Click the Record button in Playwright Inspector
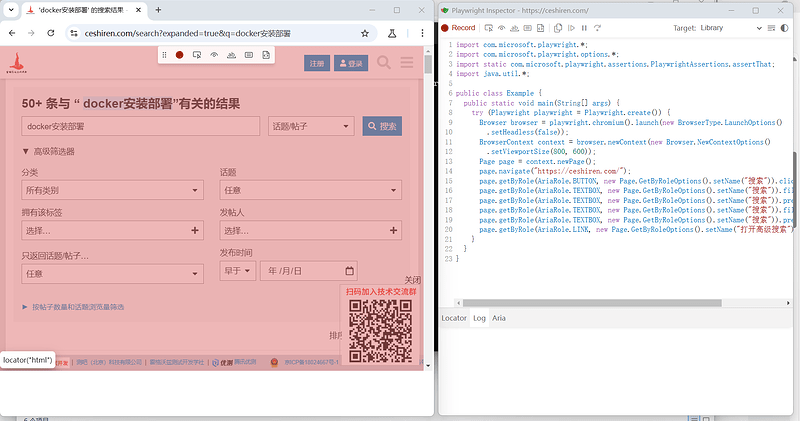800x421 pixels. (x=458, y=28)
